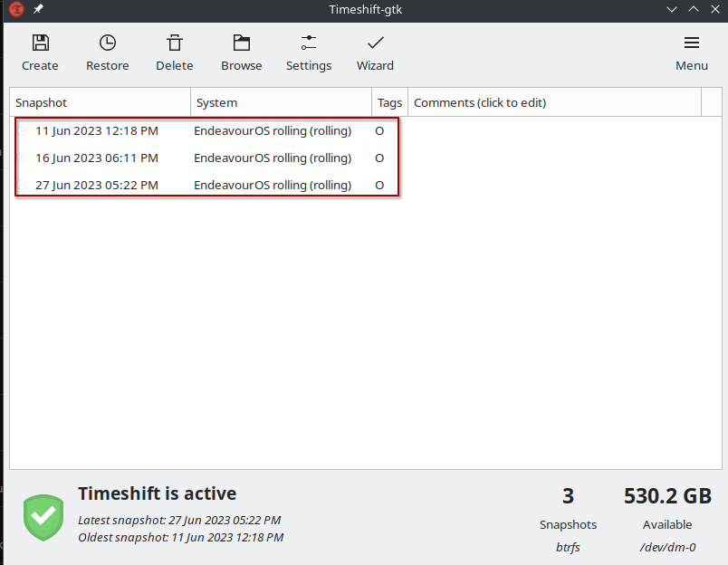The image size is (728, 565).
Task: Click the Delete trash can icon
Action: [x=175, y=43]
